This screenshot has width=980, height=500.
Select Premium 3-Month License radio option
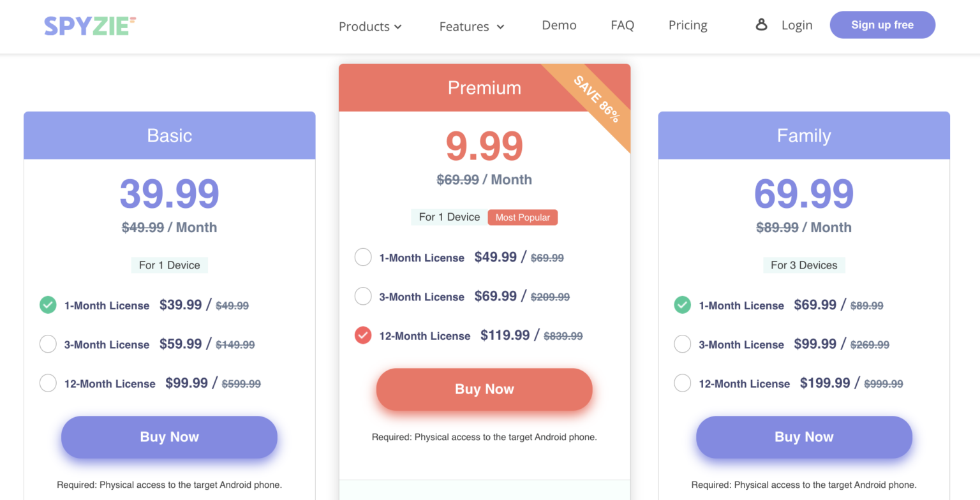click(363, 297)
